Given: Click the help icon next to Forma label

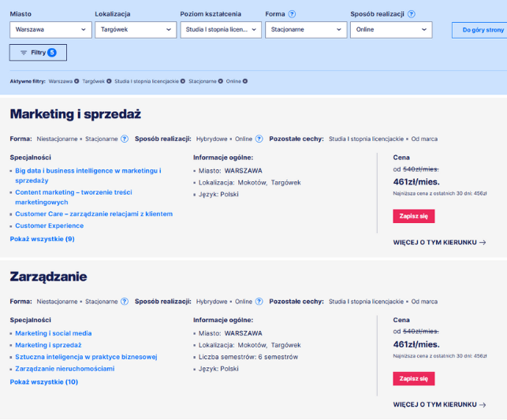Looking at the screenshot, I should click(x=292, y=14).
